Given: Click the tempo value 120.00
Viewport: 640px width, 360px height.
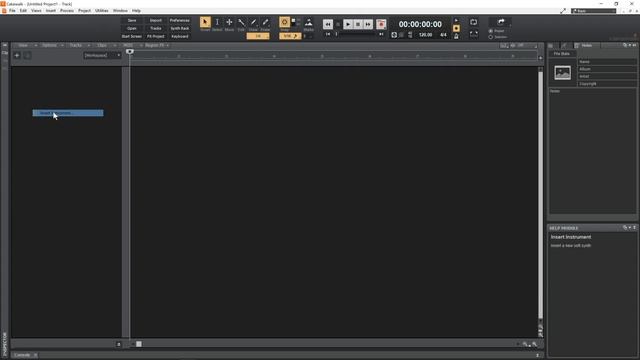Looking at the screenshot, I should pyautogui.click(x=425, y=35).
